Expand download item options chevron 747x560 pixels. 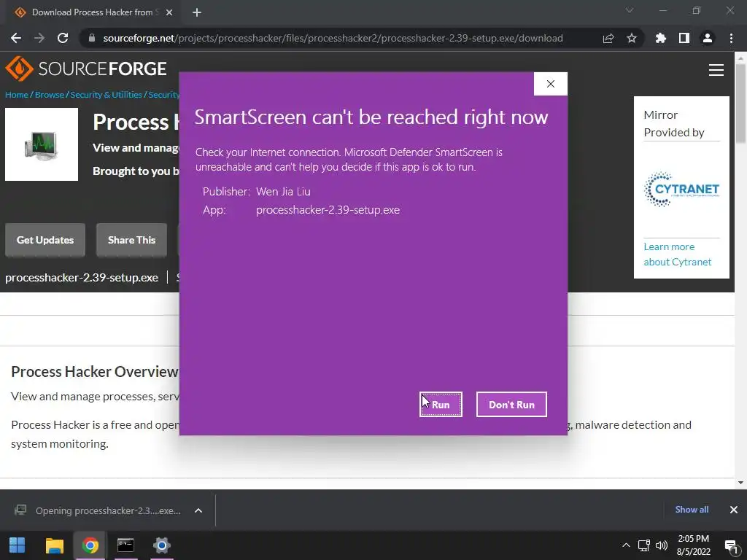tap(198, 510)
